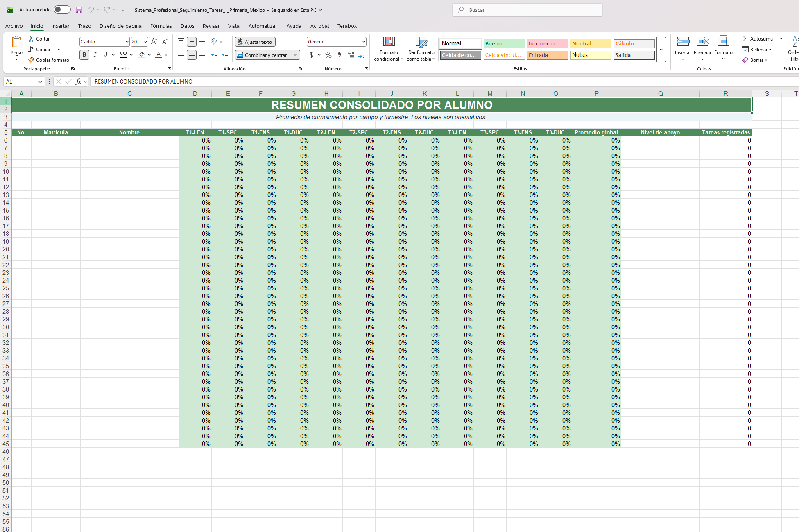Align text to bottom icon
Screen dimensions: 799x532
click(202, 41)
